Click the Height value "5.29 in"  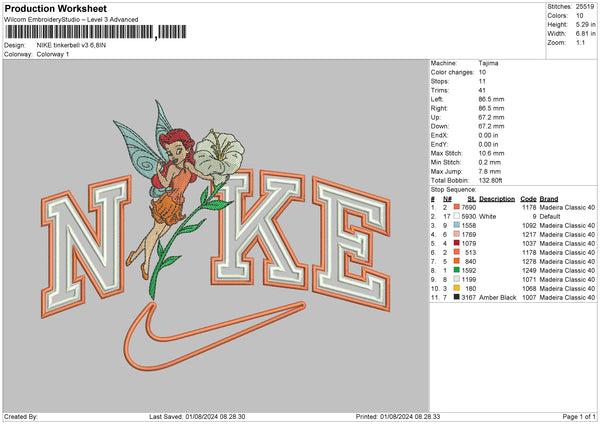tap(585, 24)
